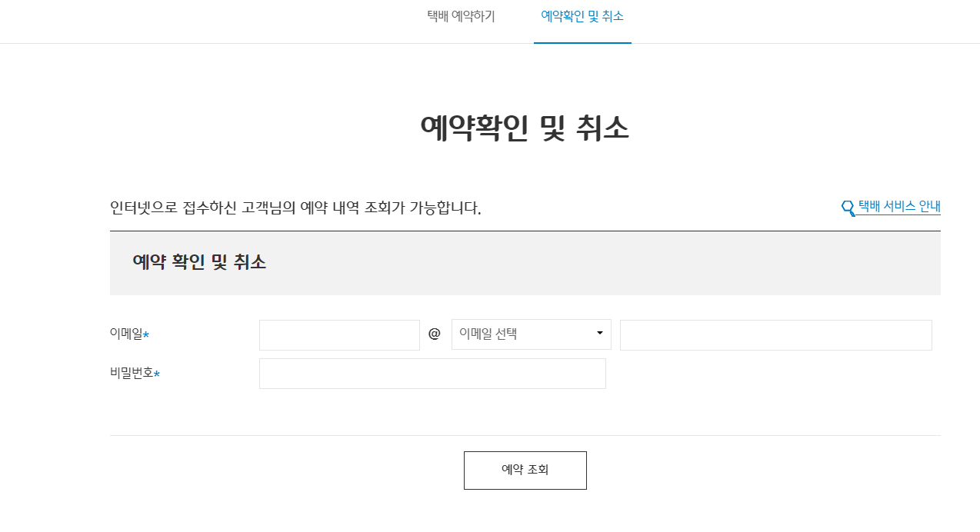The height and width of the screenshot is (532, 980).
Task: Click the blue underline indicator under active tab
Action: click(x=582, y=42)
